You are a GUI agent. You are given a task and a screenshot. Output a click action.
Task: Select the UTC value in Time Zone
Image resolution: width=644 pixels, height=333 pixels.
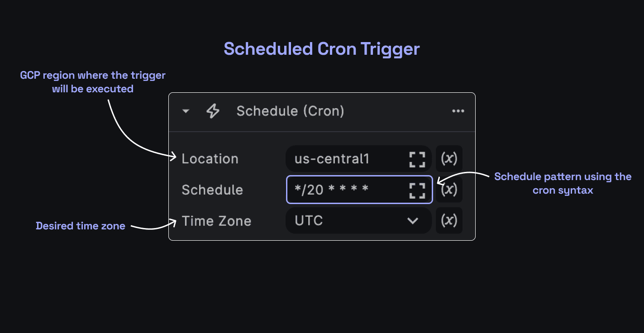[x=309, y=221]
